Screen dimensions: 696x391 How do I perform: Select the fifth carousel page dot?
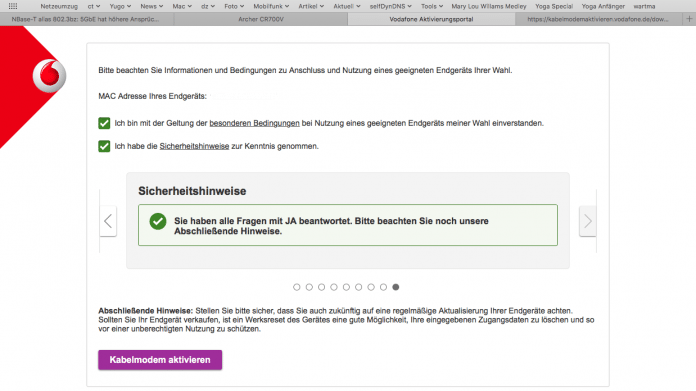[x=346, y=287]
